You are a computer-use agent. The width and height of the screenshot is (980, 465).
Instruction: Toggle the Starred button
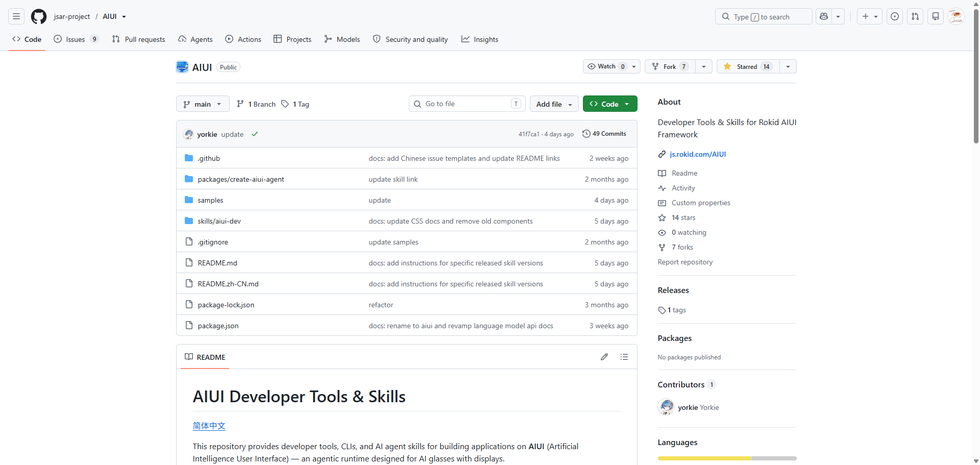pos(748,66)
